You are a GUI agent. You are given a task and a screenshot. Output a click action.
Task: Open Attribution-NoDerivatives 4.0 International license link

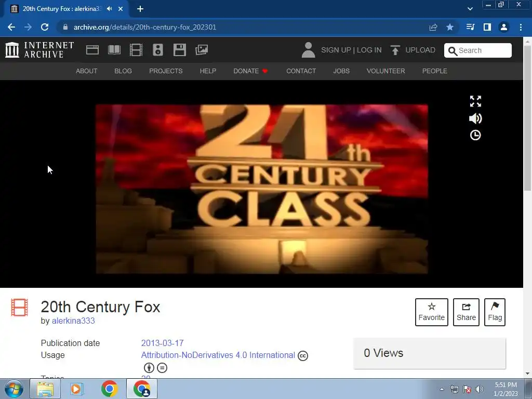218,355
